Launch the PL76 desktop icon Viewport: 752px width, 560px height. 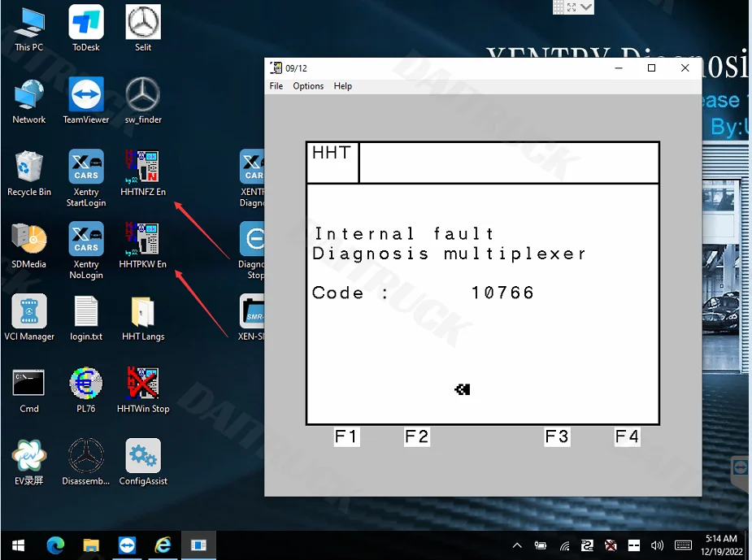86,391
